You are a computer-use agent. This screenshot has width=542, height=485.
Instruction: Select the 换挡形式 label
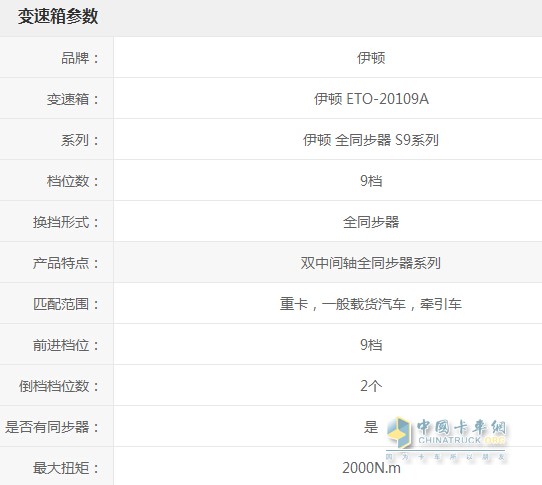(x=66, y=222)
